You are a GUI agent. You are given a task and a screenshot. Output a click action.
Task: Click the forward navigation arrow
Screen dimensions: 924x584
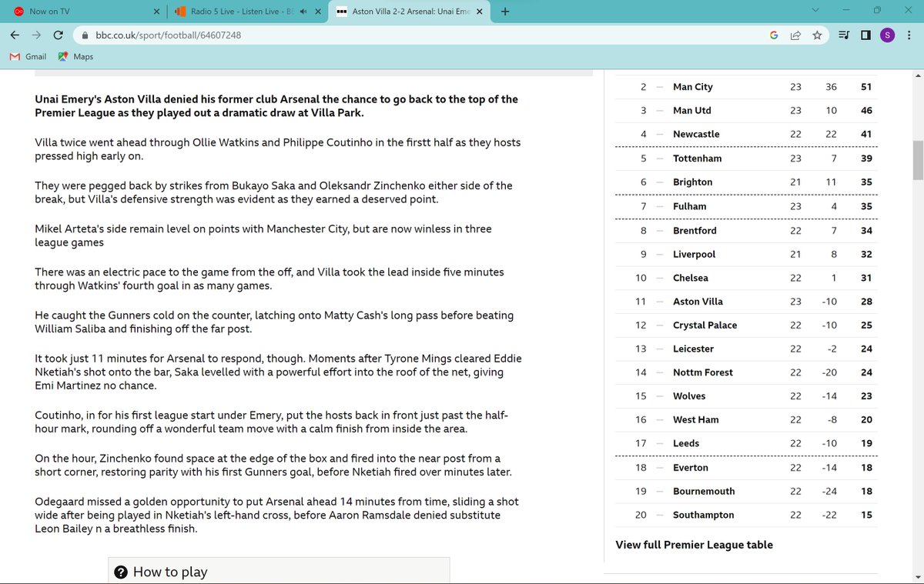[36, 35]
